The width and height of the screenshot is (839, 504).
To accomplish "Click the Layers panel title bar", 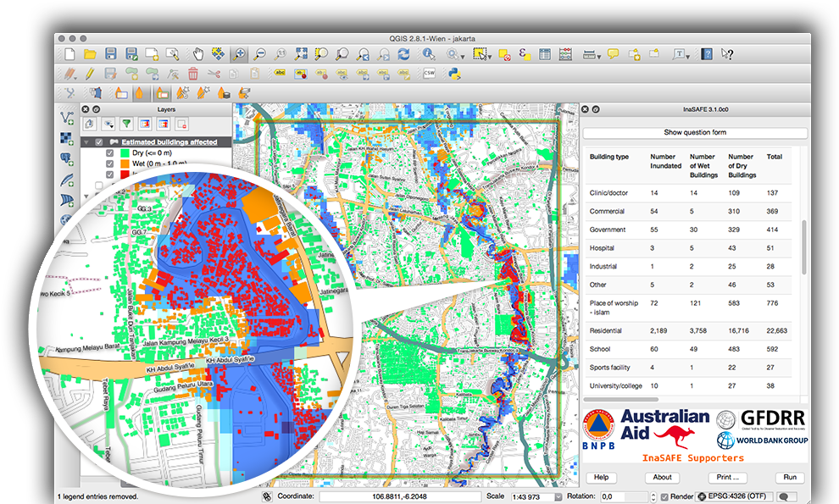I will [166, 108].
